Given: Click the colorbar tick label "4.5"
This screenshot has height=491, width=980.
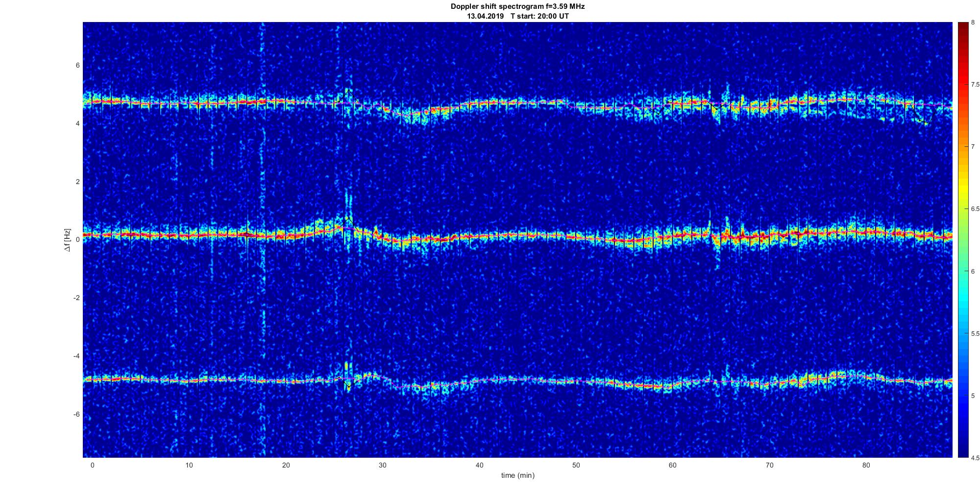Looking at the screenshot, I should [x=975, y=458].
